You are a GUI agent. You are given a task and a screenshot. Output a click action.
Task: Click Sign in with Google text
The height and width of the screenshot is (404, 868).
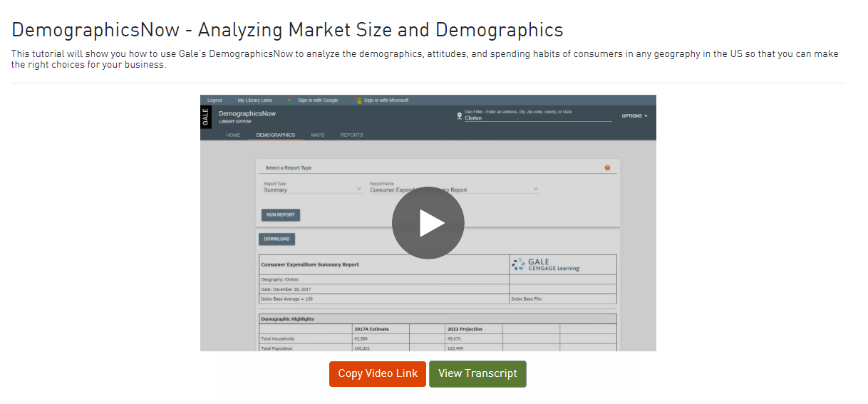pyautogui.click(x=318, y=100)
